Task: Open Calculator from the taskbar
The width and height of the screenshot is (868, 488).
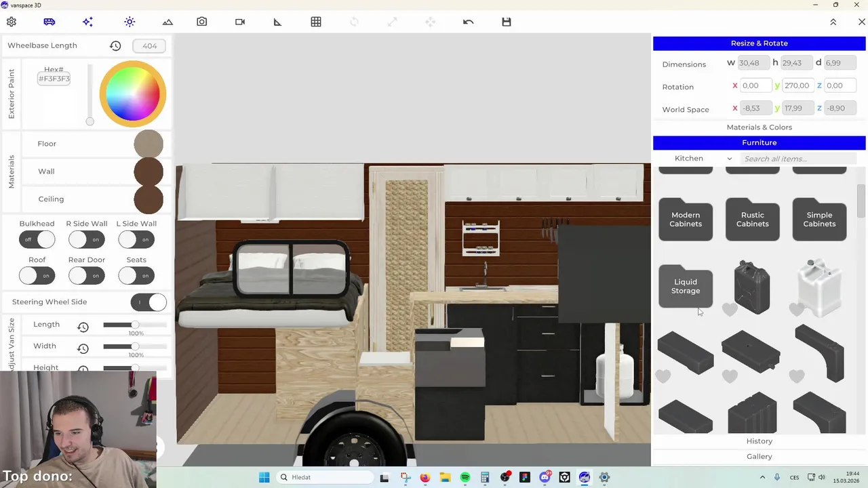Action: pyautogui.click(x=485, y=477)
